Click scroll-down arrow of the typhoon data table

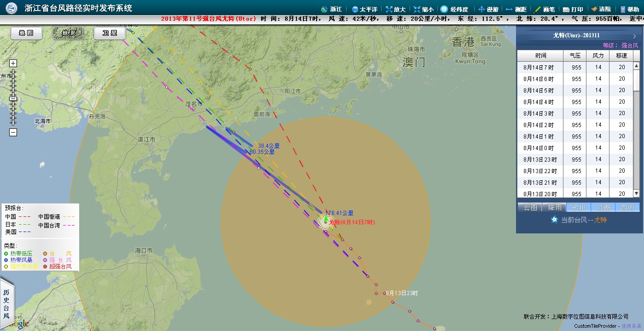click(636, 194)
